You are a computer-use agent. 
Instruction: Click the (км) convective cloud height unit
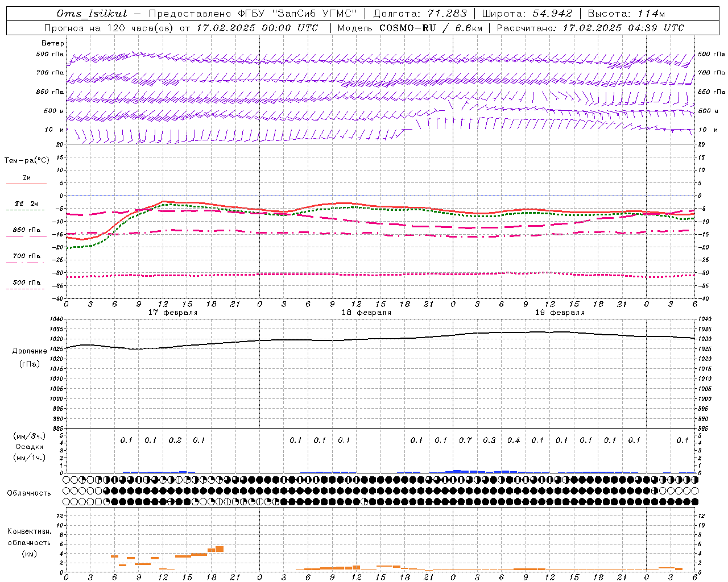pyautogui.click(x=29, y=554)
